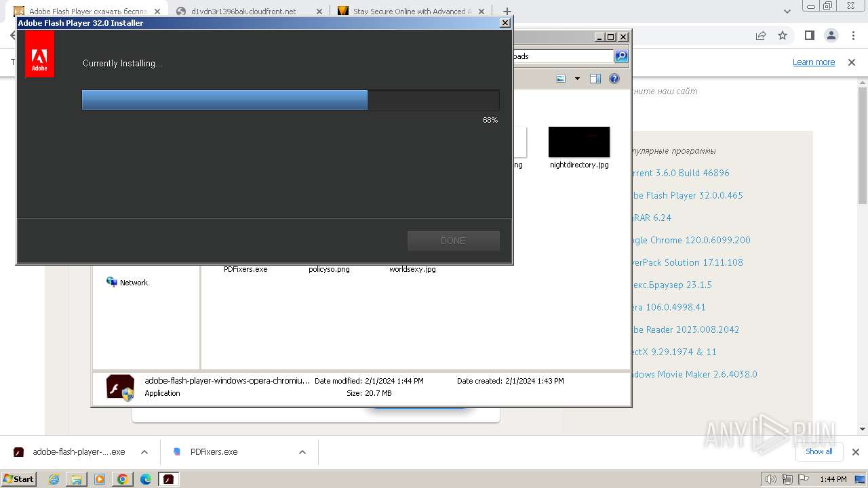Viewport: 868px width, 488px height.
Task: Click the Explorer search input field
Action: (x=563, y=56)
